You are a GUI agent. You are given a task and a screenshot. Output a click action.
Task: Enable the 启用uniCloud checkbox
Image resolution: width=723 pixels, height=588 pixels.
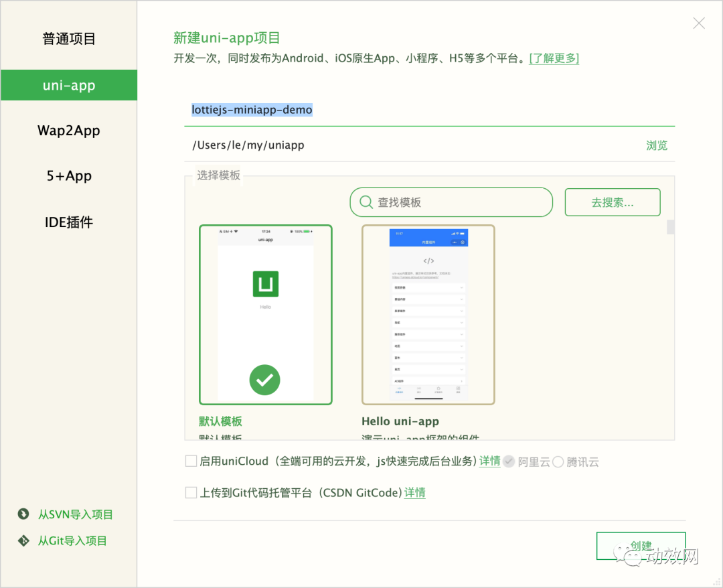tap(191, 461)
